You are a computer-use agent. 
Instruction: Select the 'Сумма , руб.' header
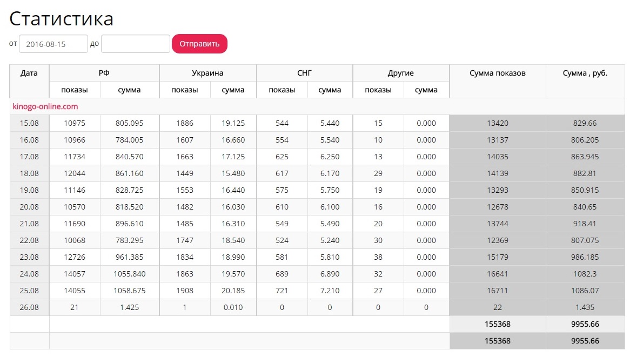pyautogui.click(x=585, y=73)
